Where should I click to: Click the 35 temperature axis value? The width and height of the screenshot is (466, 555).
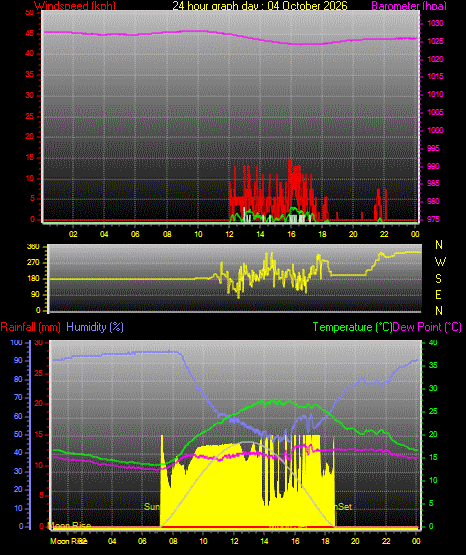[433, 366]
